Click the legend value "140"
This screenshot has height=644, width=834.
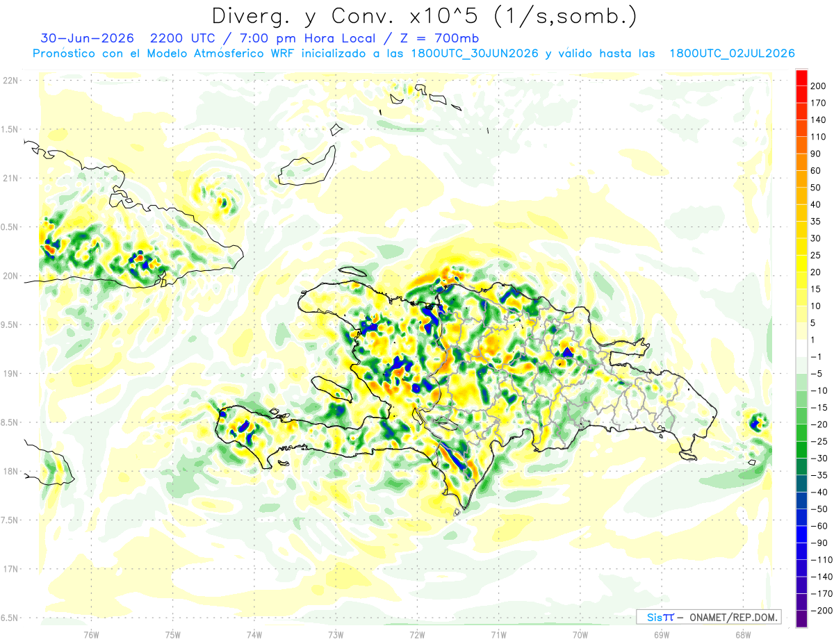pos(818,119)
